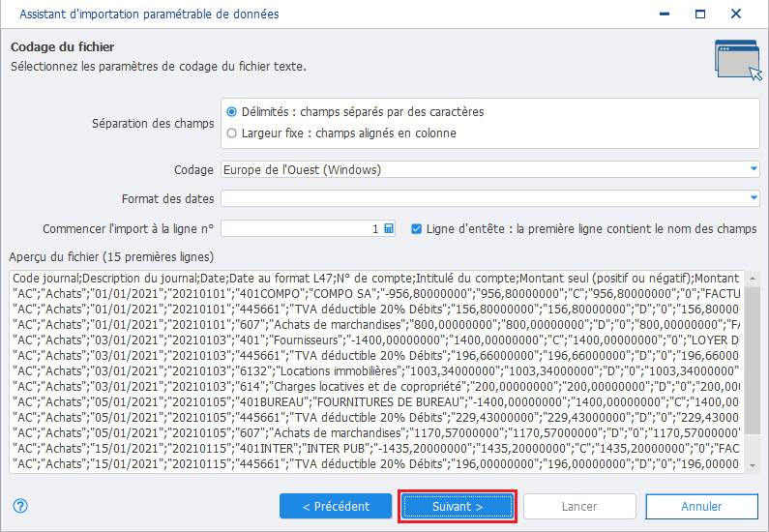Image resolution: width=769 pixels, height=532 pixels.
Task: Open the calculator icon in line number field
Action: [x=389, y=228]
